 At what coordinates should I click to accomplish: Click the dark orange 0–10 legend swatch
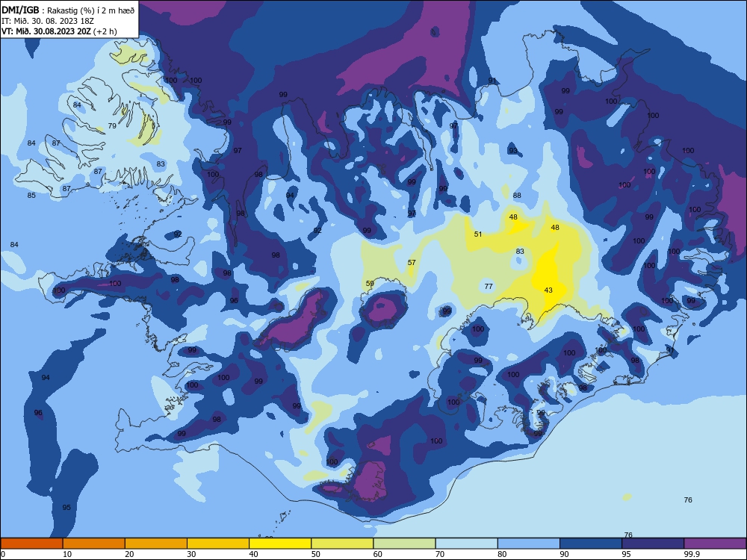[31, 544]
